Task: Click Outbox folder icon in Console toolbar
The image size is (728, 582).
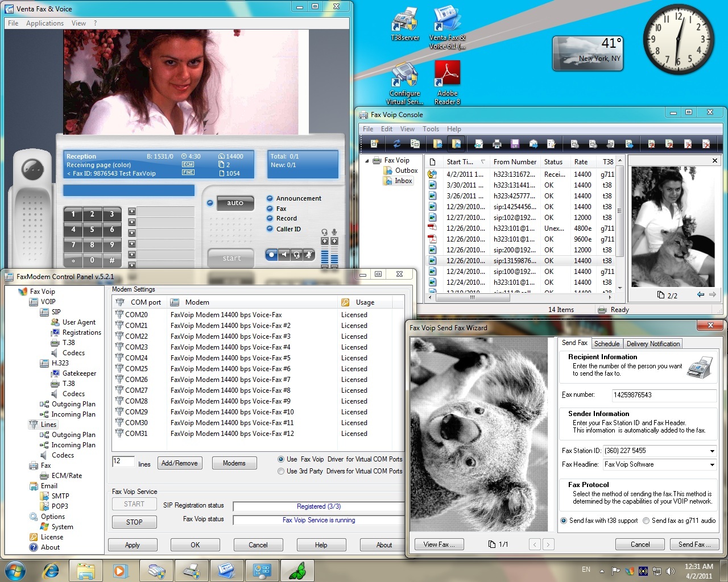Action: [x=437, y=144]
